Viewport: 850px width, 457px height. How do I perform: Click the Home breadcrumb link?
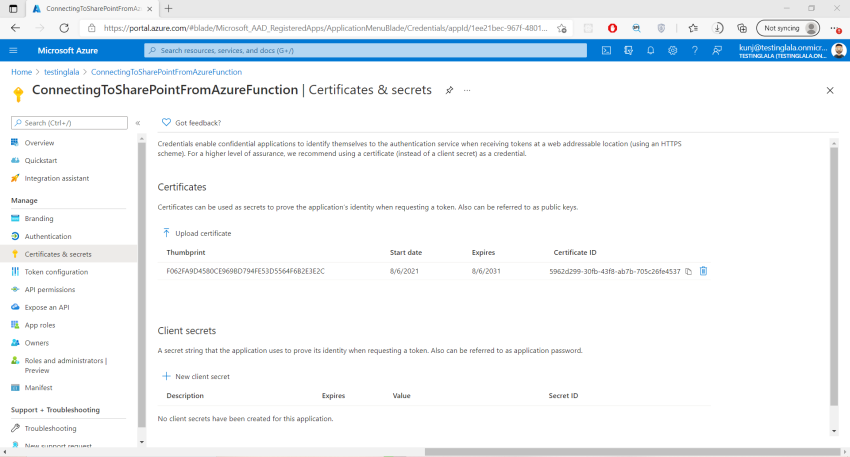click(21, 72)
